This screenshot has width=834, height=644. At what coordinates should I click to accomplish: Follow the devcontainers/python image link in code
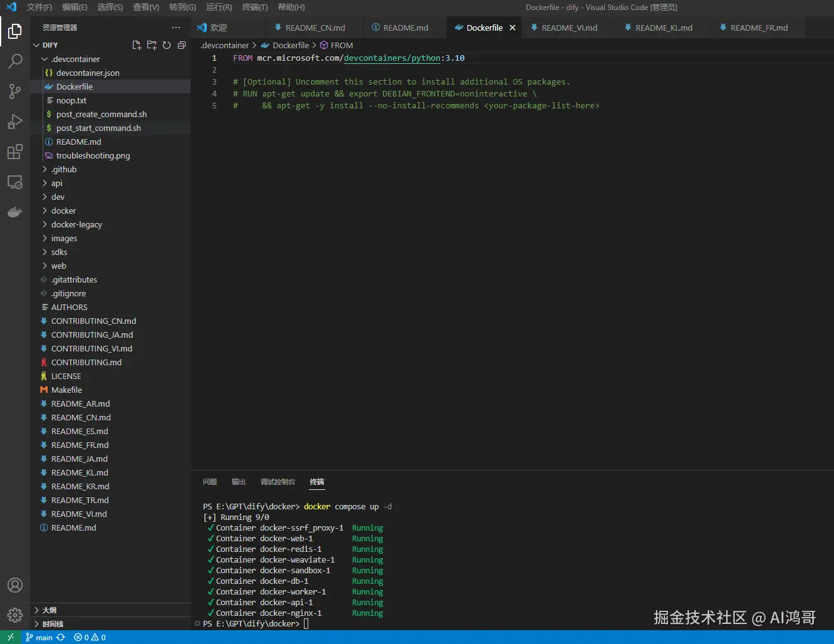coord(392,58)
